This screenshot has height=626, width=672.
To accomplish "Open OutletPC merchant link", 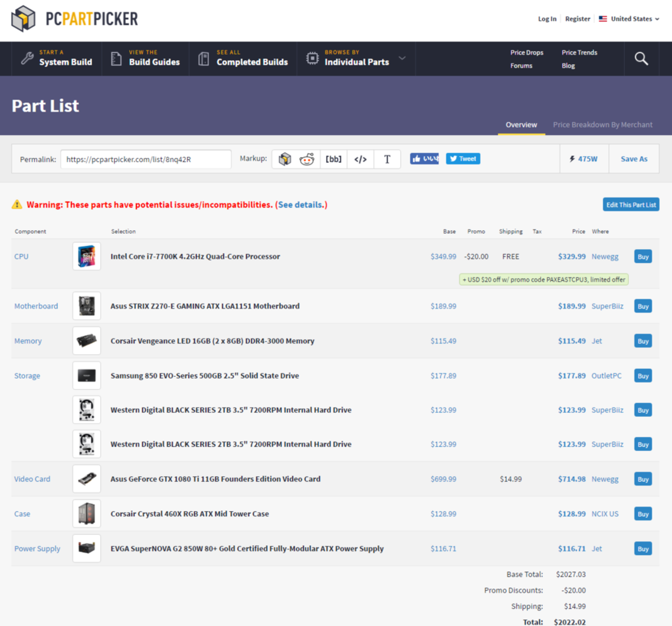I will point(606,376).
